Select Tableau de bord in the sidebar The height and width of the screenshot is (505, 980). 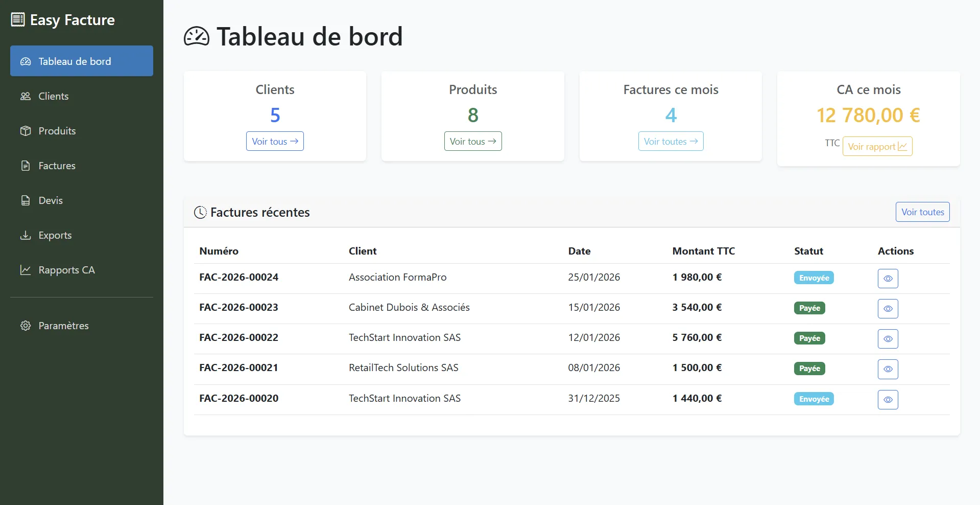[x=75, y=61]
